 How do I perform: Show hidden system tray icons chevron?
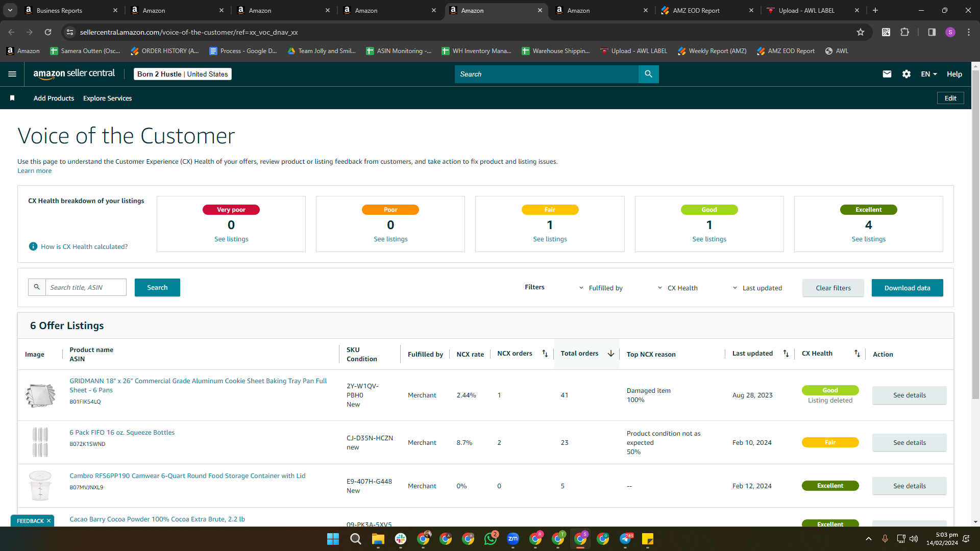pos(869,539)
